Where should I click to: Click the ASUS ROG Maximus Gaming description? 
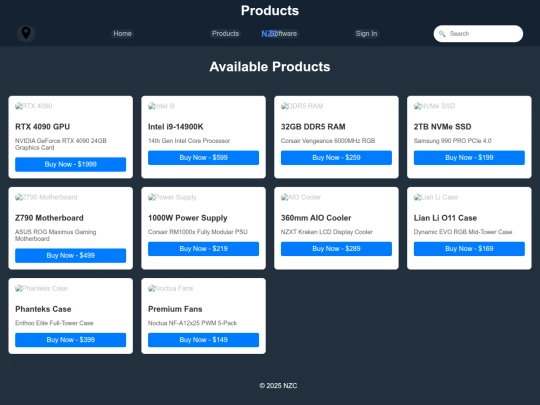[55, 235]
